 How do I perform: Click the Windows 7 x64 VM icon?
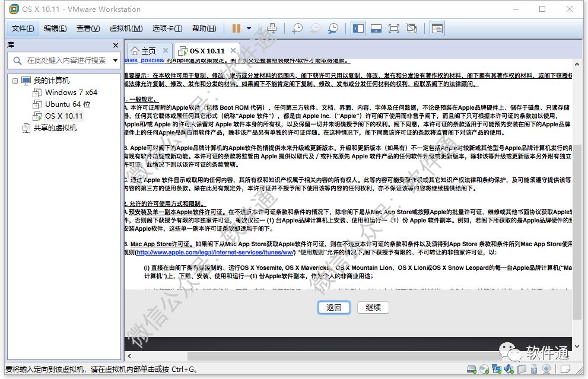coord(37,92)
